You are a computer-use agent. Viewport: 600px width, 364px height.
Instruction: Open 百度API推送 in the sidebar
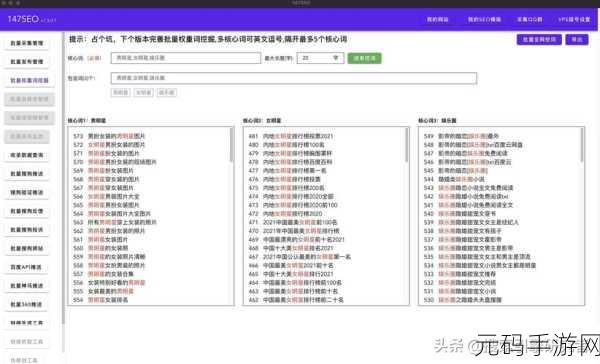[27, 267]
